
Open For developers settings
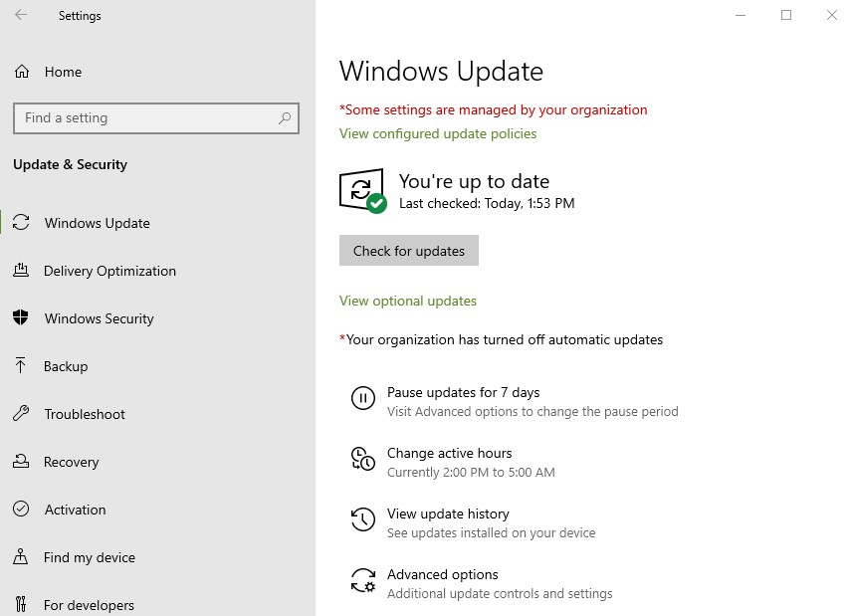click(89, 605)
